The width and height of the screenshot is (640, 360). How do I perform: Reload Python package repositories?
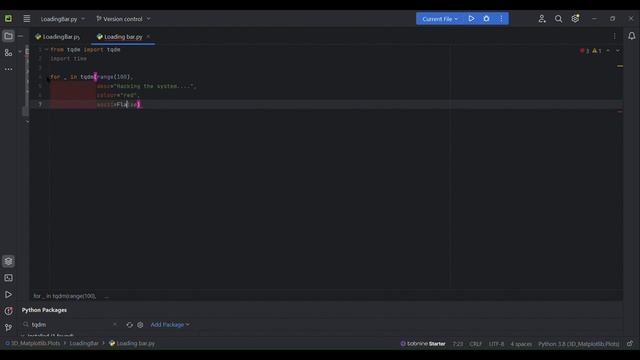pyautogui.click(x=129, y=325)
